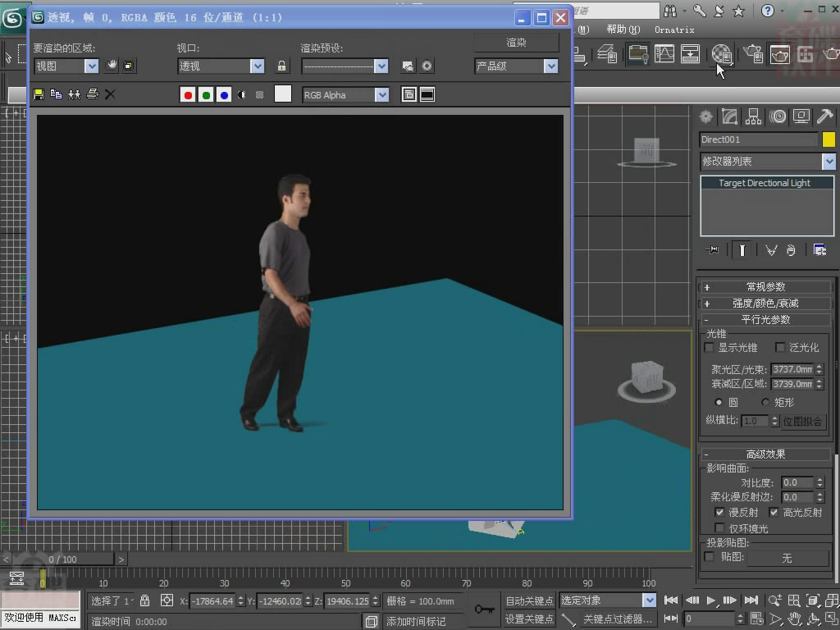Clone the rendered frame window
The width and height of the screenshot is (840, 630).
(74, 94)
